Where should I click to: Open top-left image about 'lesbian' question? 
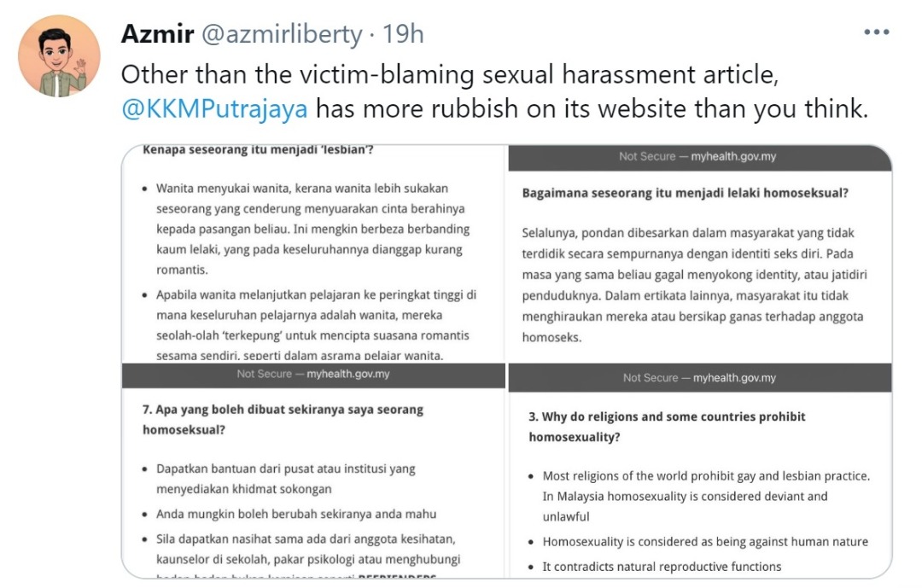click(313, 253)
